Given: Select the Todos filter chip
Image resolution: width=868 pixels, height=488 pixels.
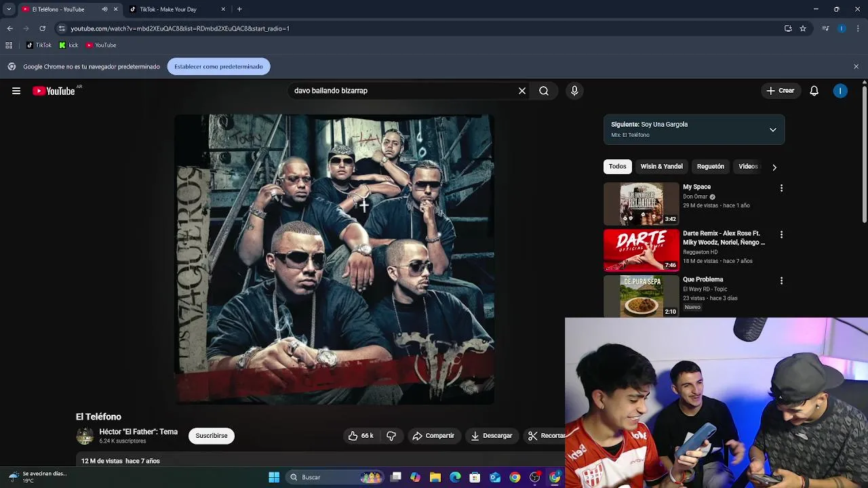Looking at the screenshot, I should coord(617,167).
